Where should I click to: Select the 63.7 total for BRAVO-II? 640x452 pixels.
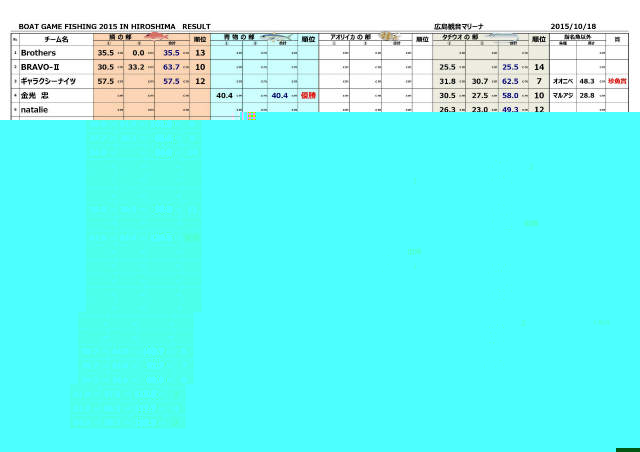pyautogui.click(x=171, y=67)
